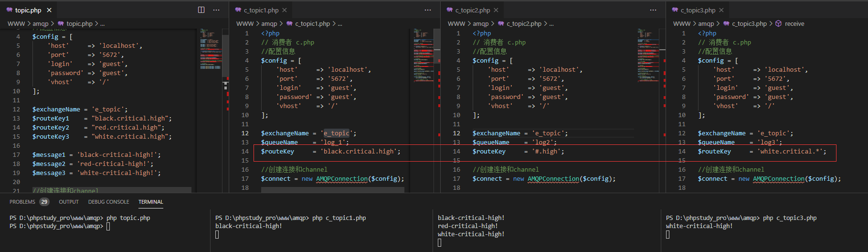The width and height of the screenshot is (868, 252).
Task: Open the PROBLEMS panel tab
Action: click(22, 202)
